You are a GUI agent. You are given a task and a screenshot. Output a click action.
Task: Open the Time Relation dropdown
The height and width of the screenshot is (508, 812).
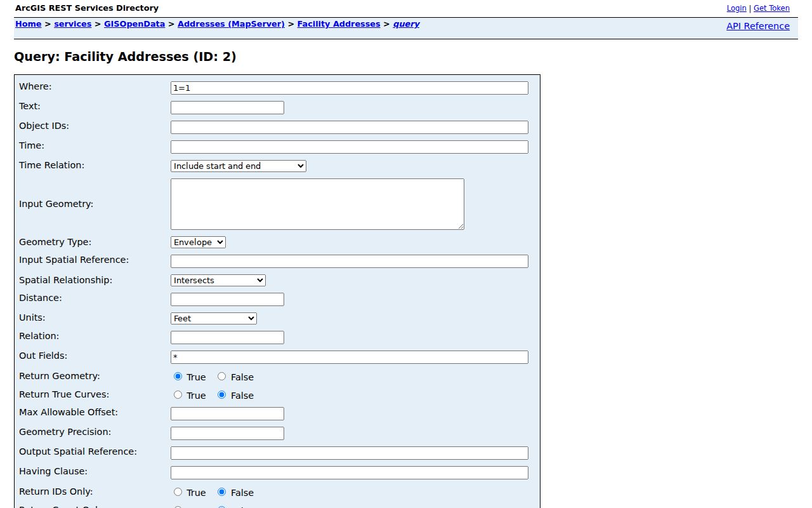click(x=239, y=166)
